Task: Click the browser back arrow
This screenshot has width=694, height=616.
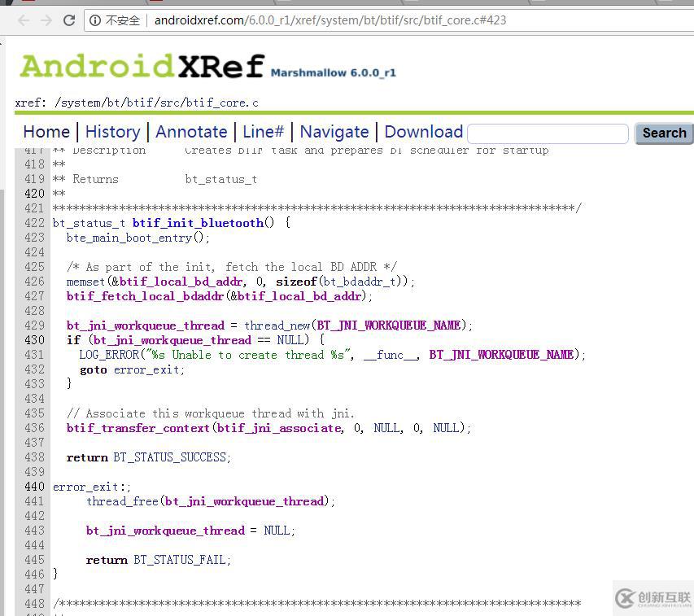Action: 24,20
